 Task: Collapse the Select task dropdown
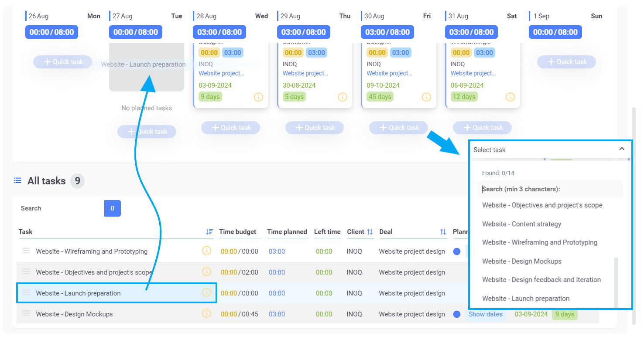click(x=622, y=149)
